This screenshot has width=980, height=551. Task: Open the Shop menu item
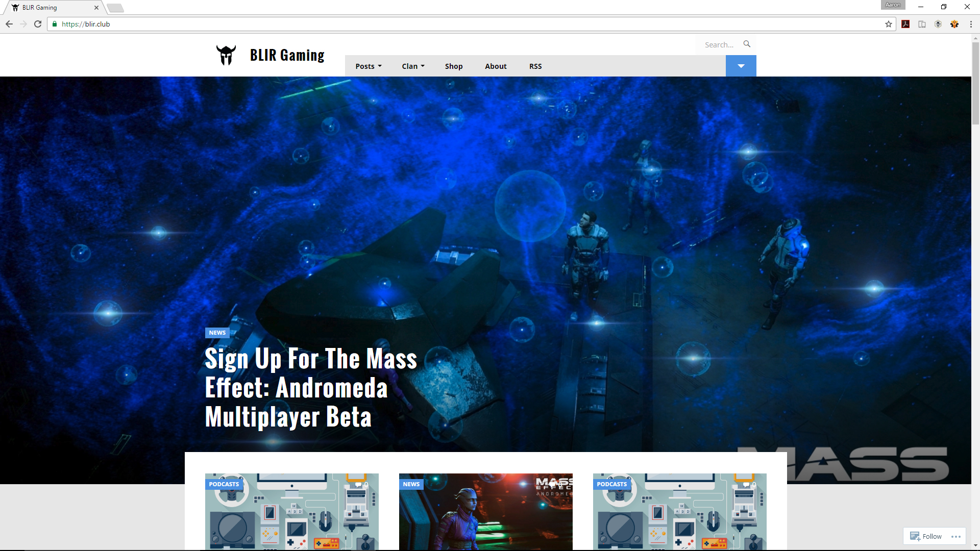tap(454, 66)
